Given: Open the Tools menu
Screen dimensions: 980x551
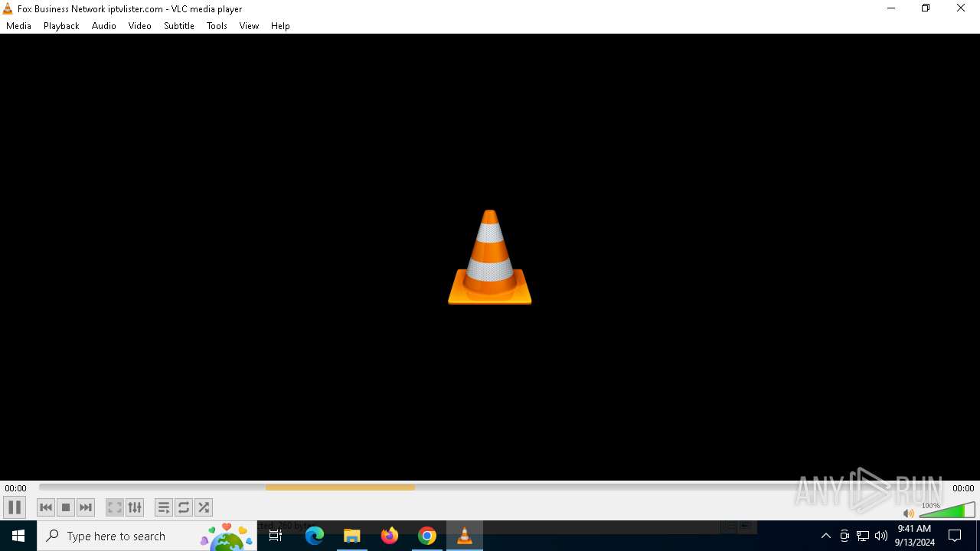Looking at the screenshot, I should 217,26.
